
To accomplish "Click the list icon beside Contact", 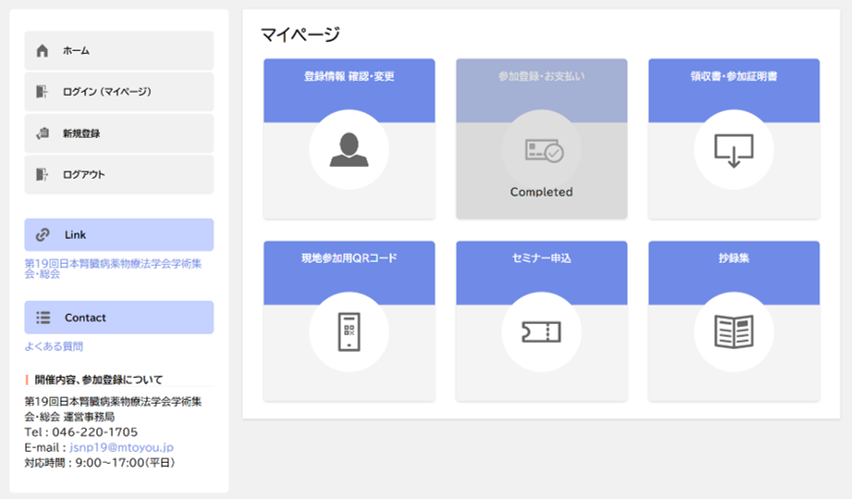I will (x=43, y=317).
